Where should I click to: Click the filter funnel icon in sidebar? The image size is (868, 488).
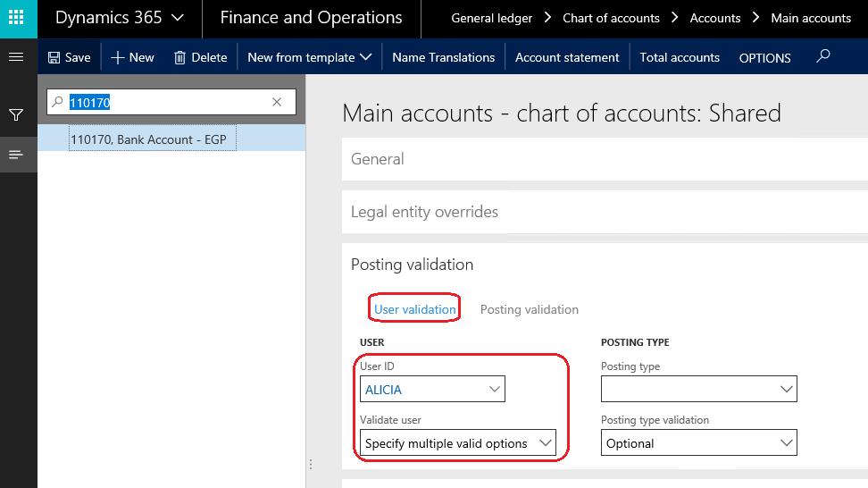click(16, 115)
